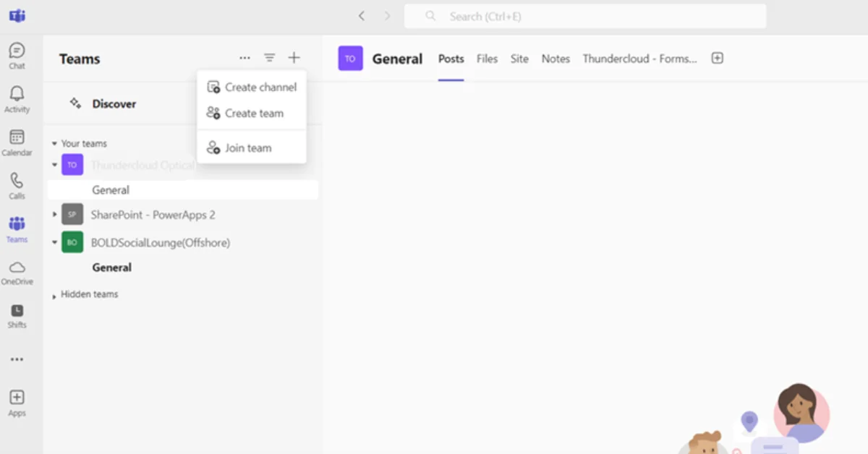Switch to the Site tab
The image size is (868, 454).
tap(519, 59)
